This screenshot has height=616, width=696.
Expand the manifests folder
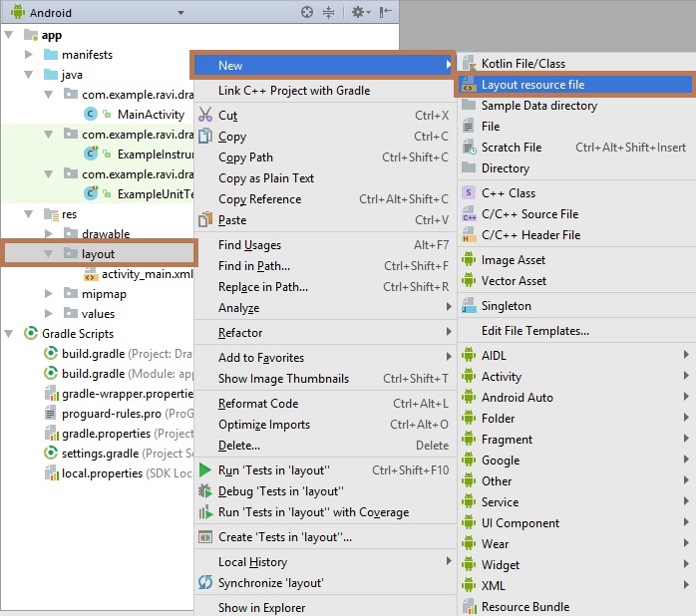28,54
